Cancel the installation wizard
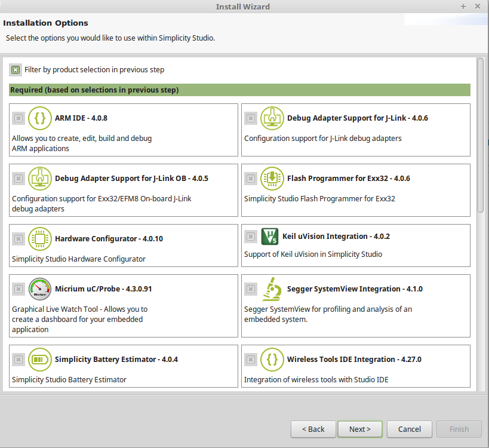 point(409,429)
